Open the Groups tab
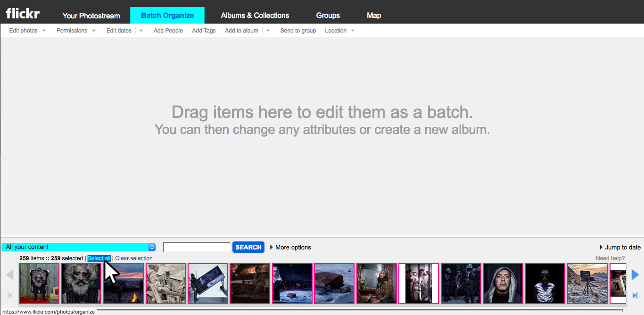 328,16
